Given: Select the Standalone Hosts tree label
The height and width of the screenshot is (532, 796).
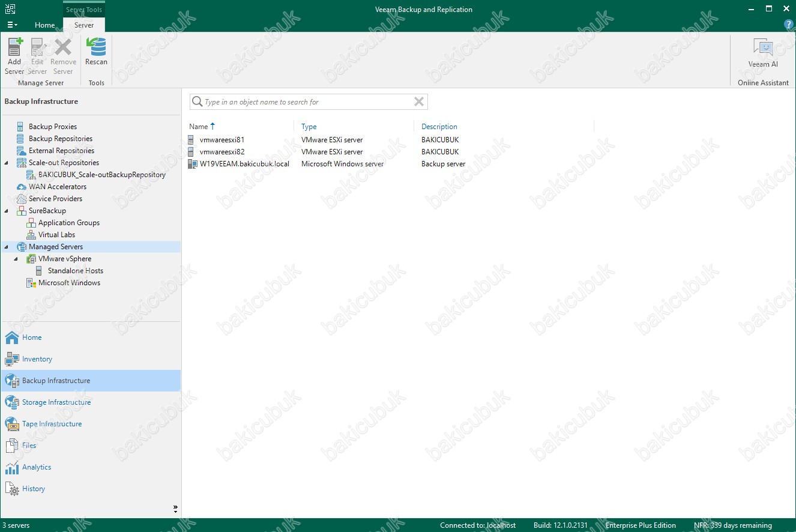Looking at the screenshot, I should click(x=76, y=271).
